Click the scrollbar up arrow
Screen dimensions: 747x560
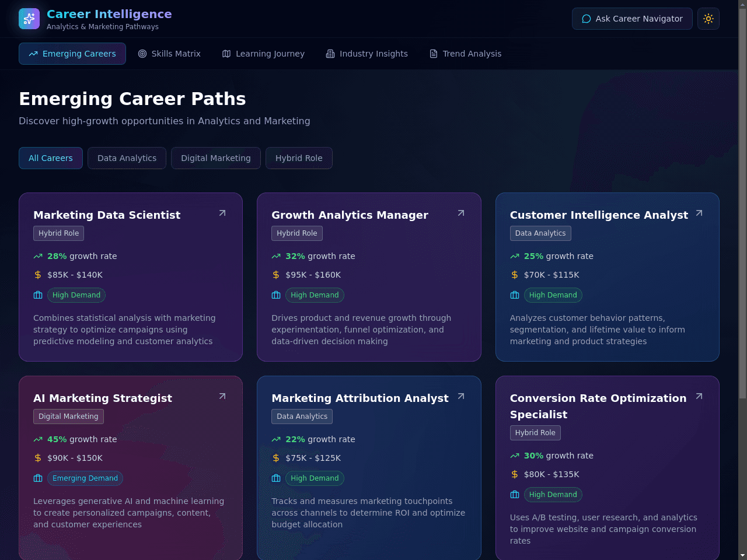tap(742, 4)
